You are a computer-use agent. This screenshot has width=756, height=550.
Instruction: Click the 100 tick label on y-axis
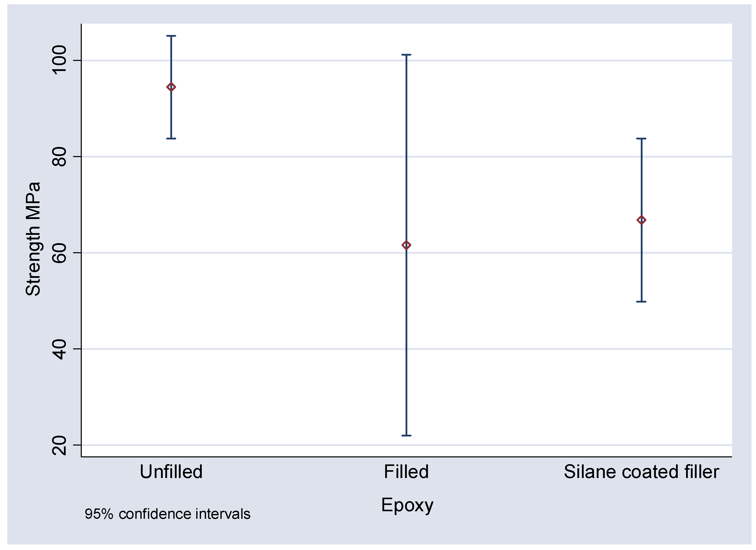tap(60, 60)
